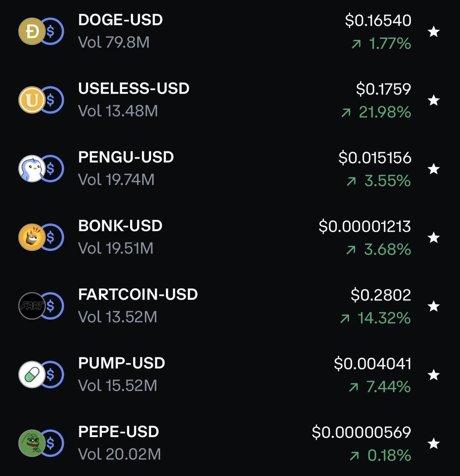Unfavorite DOGE-USD with its star

[434, 31]
